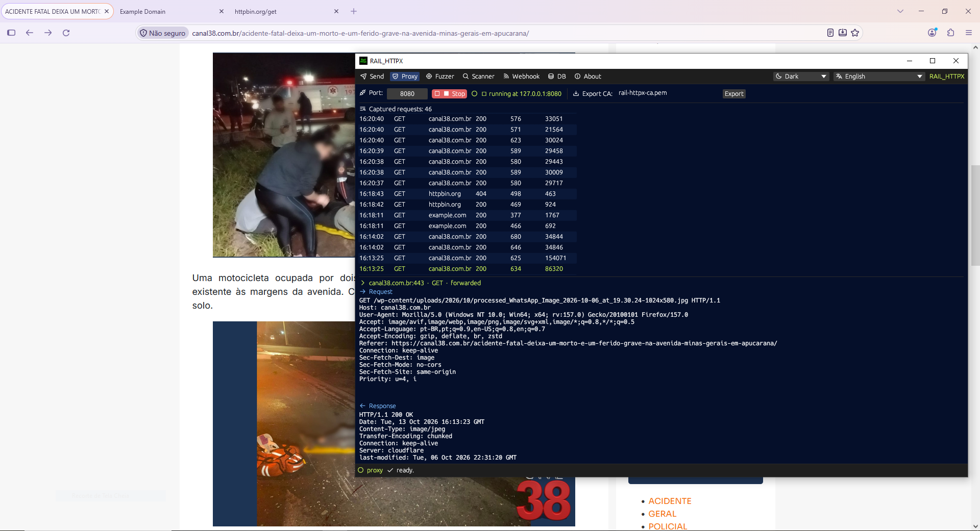
Task: Select the example.com request with size 1767
Action: click(x=468, y=215)
